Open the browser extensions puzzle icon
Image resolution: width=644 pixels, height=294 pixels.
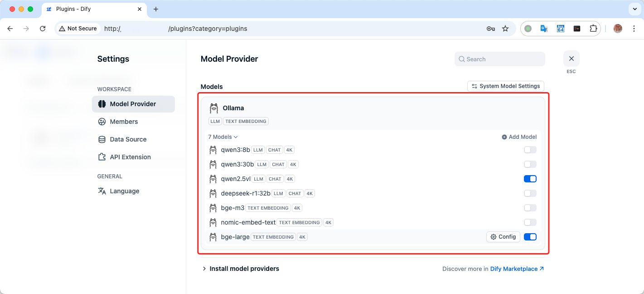point(593,28)
